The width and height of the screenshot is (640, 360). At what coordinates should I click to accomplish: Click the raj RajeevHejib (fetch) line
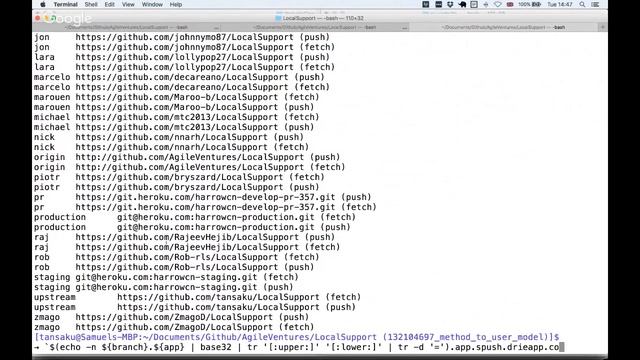click(x=187, y=247)
